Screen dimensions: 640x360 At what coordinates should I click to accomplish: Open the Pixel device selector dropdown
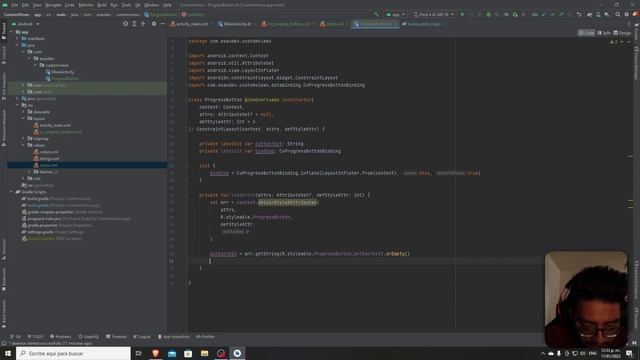pos(433,14)
